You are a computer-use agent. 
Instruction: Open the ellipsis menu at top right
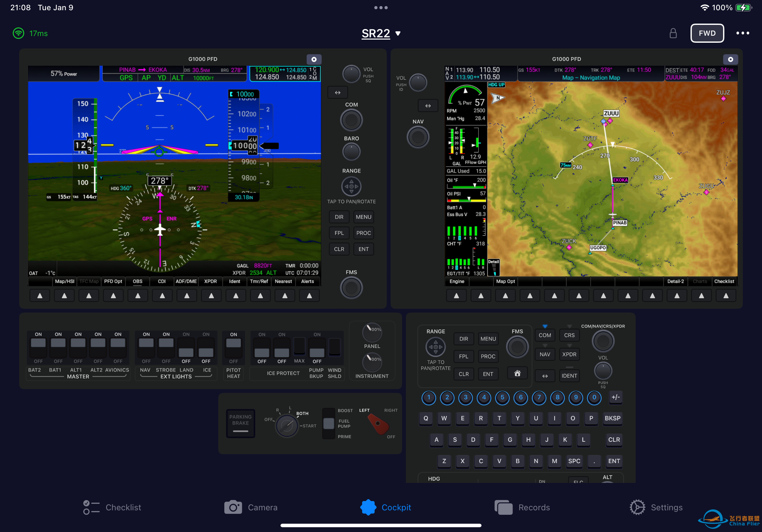pos(743,33)
